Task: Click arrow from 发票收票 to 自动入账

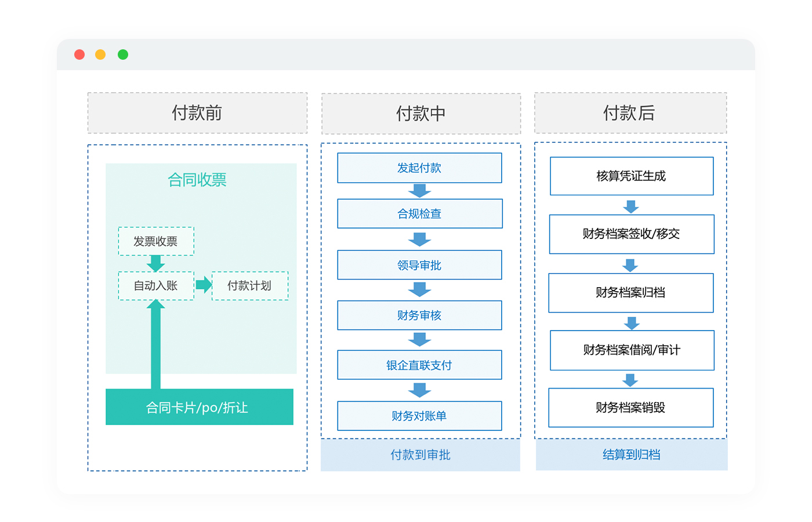Action: (x=155, y=263)
